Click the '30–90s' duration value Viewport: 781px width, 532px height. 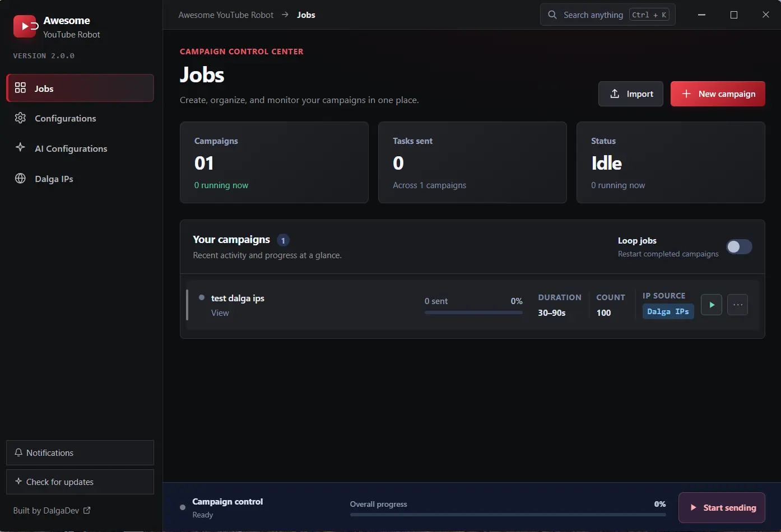pos(552,313)
